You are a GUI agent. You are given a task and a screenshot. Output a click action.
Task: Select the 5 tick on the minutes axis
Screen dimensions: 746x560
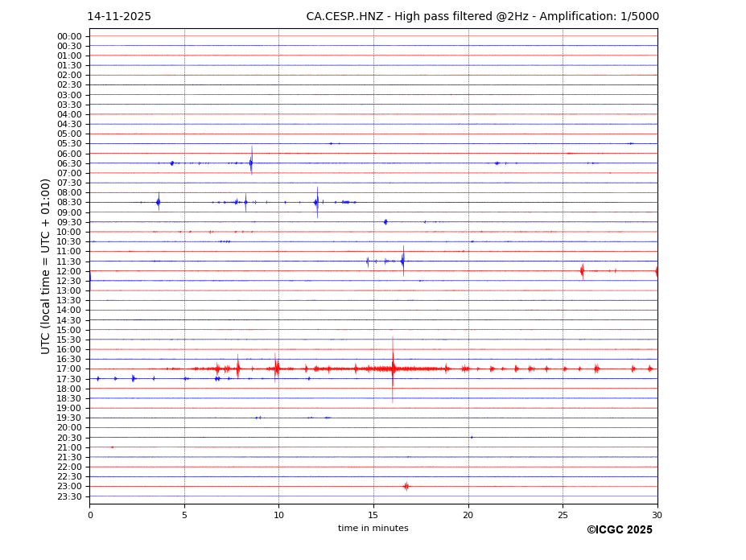click(x=184, y=515)
